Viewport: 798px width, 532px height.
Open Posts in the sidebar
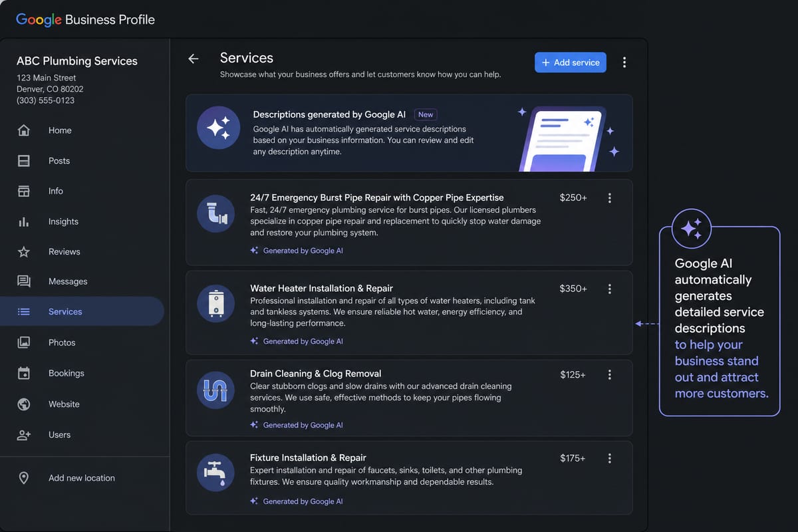[x=59, y=161]
